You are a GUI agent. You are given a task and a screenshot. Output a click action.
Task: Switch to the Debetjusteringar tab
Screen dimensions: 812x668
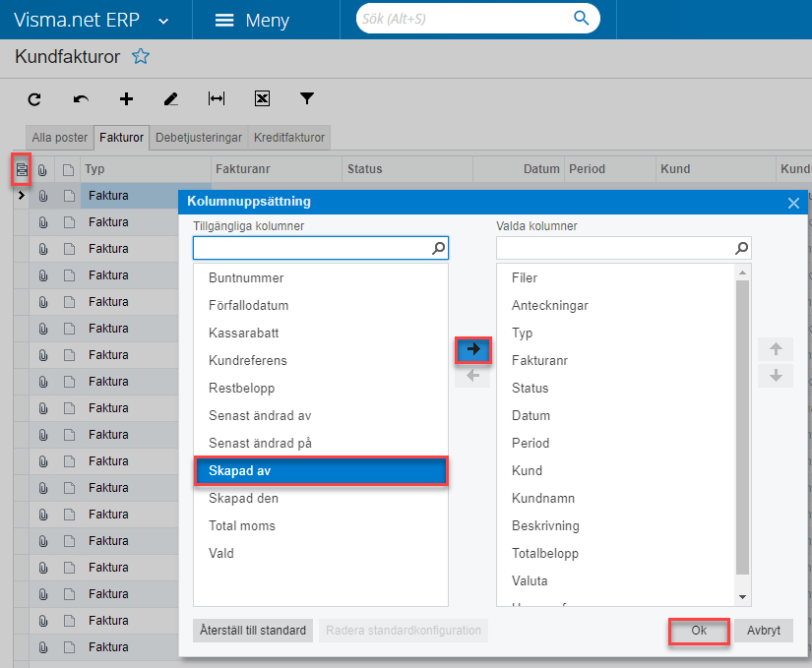click(199, 138)
